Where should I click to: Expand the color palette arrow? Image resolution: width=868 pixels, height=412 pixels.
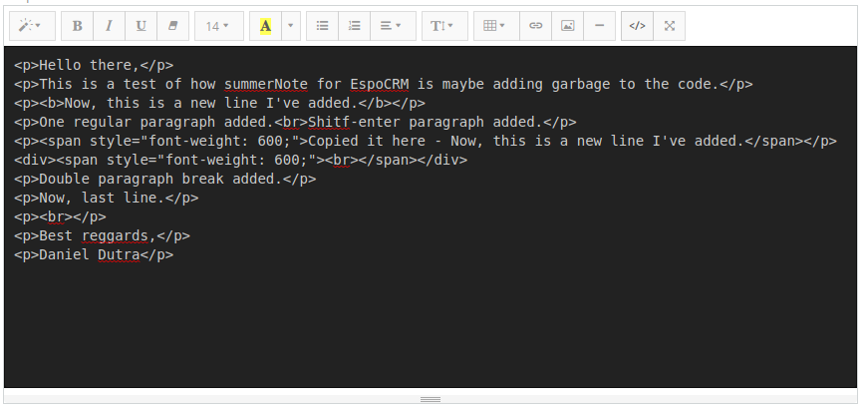click(290, 26)
